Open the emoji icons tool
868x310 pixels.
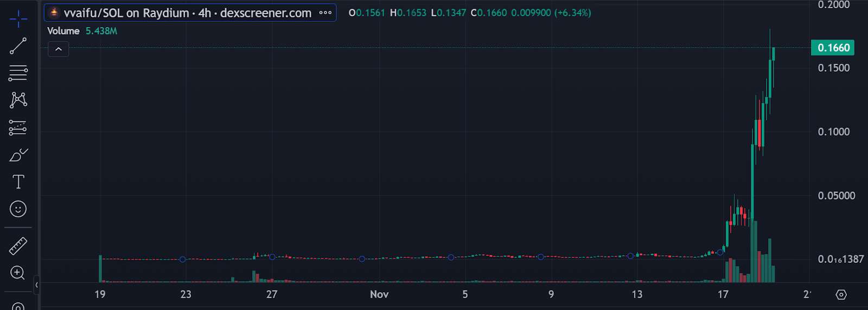pos(18,209)
